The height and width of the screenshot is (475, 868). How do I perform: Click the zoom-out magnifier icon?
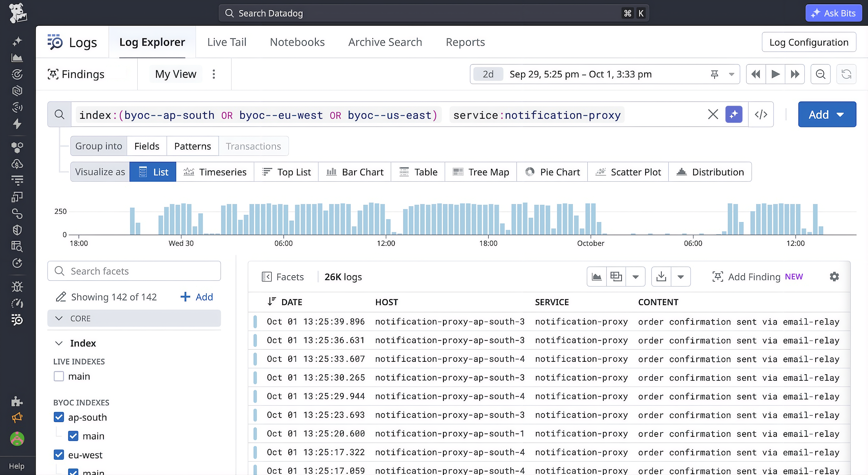pos(821,74)
